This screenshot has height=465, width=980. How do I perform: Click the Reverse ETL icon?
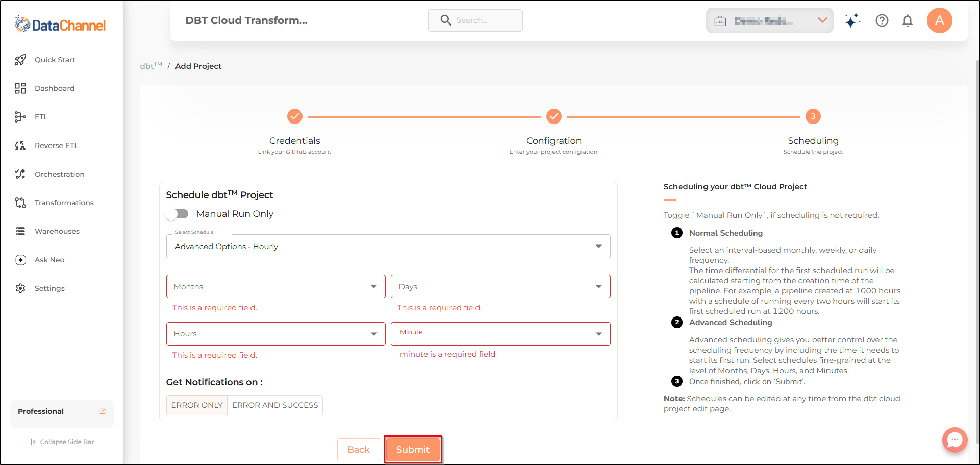pyautogui.click(x=20, y=145)
